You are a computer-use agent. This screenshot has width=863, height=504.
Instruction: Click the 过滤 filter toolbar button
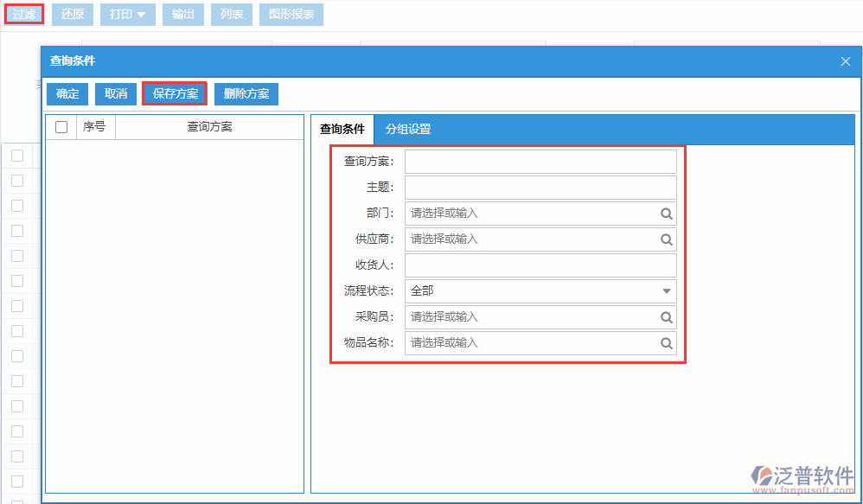pyautogui.click(x=23, y=14)
